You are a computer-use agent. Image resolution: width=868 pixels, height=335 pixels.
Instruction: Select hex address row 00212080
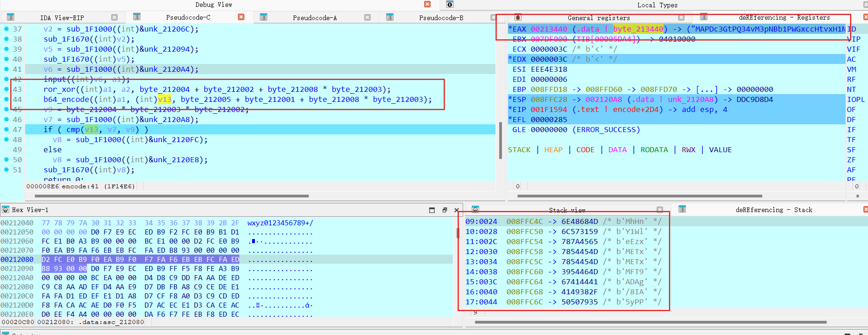pyautogui.click(x=17, y=260)
